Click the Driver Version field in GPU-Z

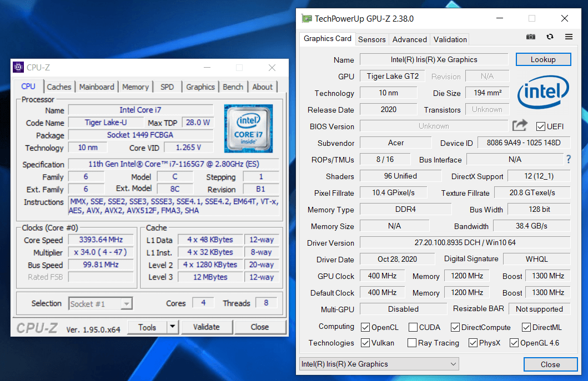pyautogui.click(x=465, y=242)
